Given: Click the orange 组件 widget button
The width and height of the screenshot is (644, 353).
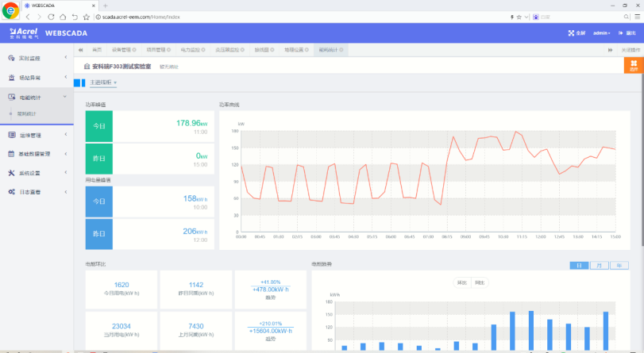Looking at the screenshot, I should (633, 66).
